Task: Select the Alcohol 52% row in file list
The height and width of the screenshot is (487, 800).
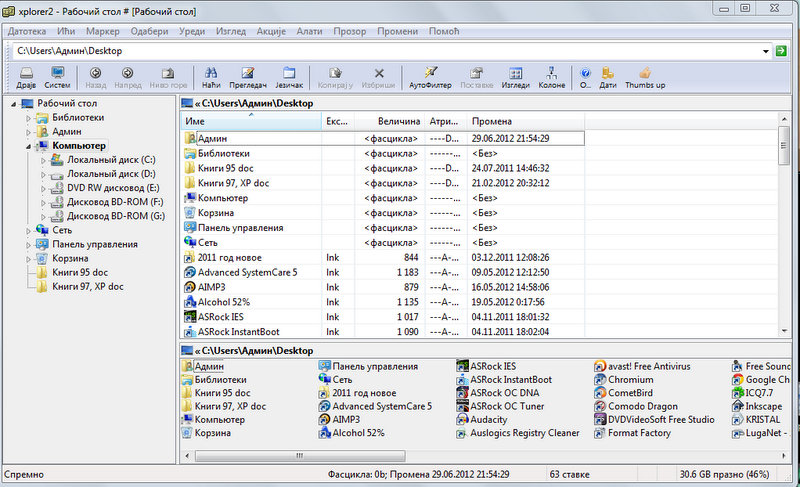Action: tap(383, 302)
